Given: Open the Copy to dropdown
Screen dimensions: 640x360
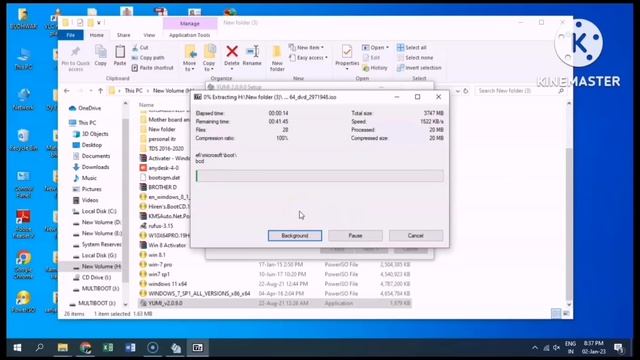Looking at the screenshot, I should tap(209, 58).
